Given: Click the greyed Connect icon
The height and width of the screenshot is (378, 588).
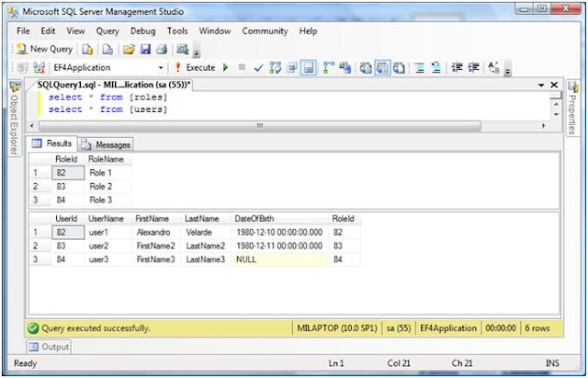Looking at the screenshot, I should [x=23, y=67].
